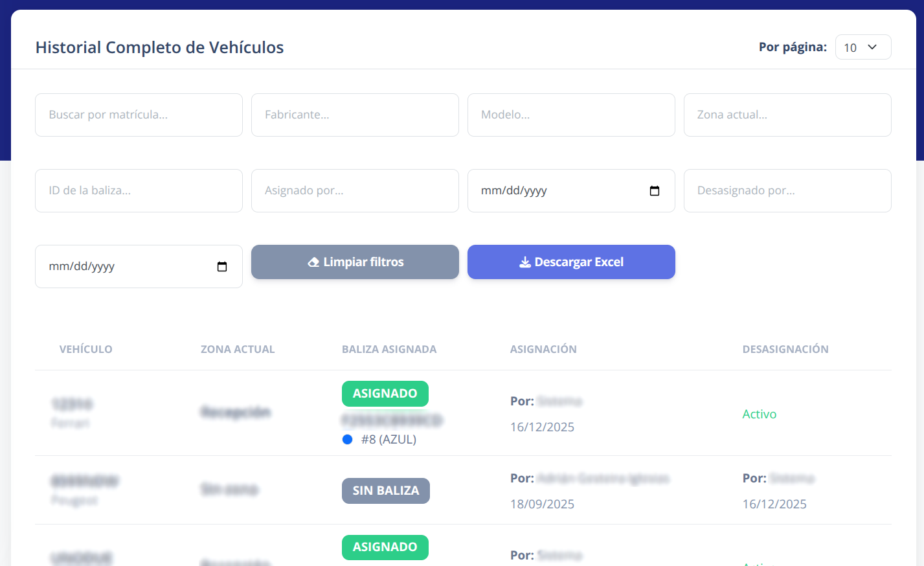924x566 pixels.
Task: Expand the mm/dd/yyyy date picker next to Desasignado
Action: 655,190
